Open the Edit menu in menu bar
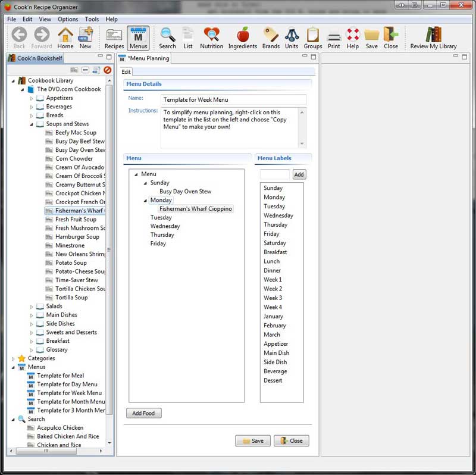The height and width of the screenshot is (475, 476). (27, 19)
